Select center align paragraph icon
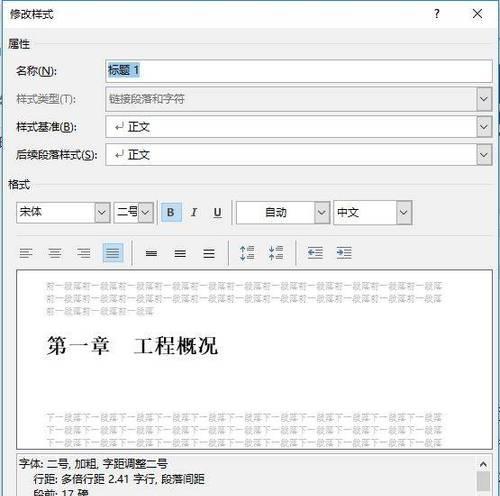Screen dimensions: 500x496 pyautogui.click(x=55, y=253)
